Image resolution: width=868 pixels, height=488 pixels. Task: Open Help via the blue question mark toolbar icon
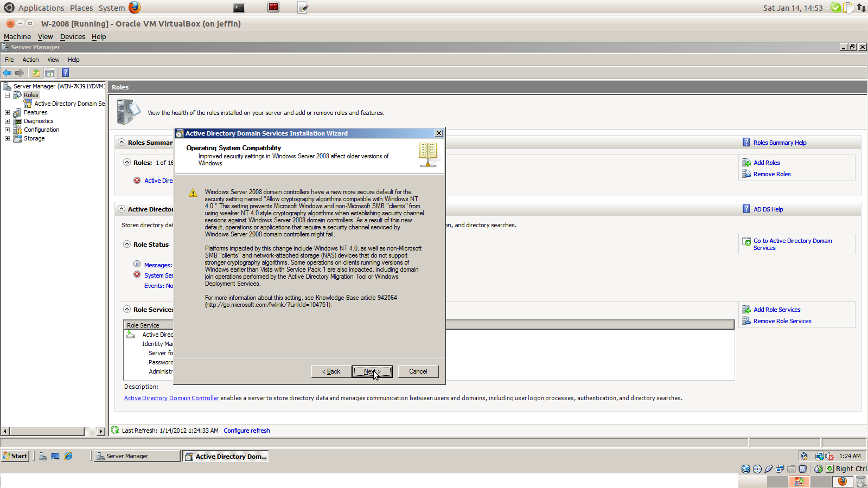tap(65, 73)
